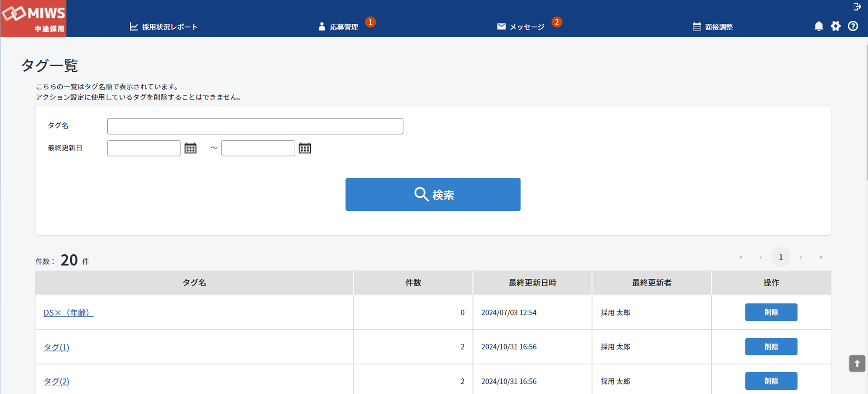This screenshot has width=868, height=394.
Task: Select page 1 in pagination
Action: 780,257
